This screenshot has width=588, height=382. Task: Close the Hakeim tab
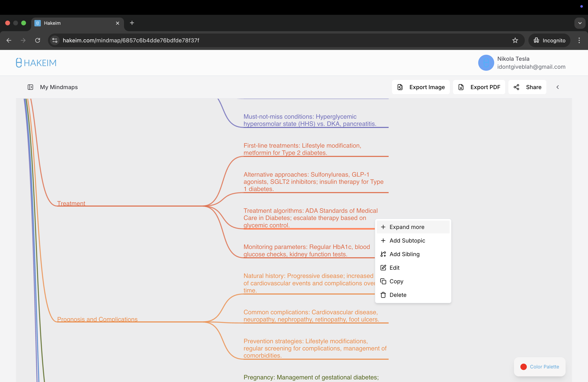click(x=118, y=23)
